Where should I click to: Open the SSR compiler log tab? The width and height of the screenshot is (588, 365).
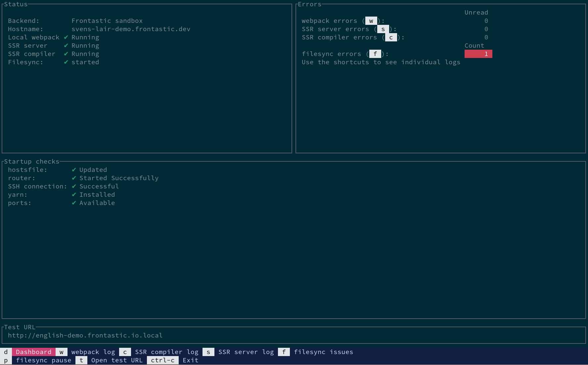pos(167,352)
